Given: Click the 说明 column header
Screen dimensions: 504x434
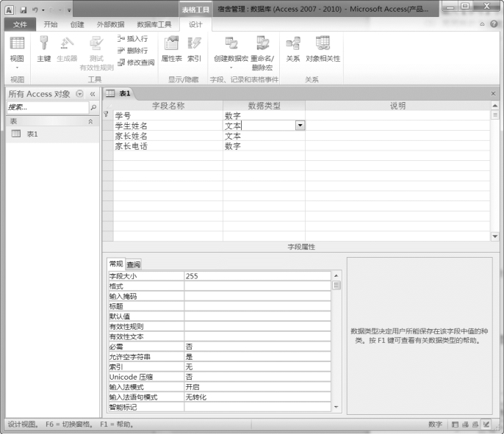Looking at the screenshot, I should click(x=397, y=106).
